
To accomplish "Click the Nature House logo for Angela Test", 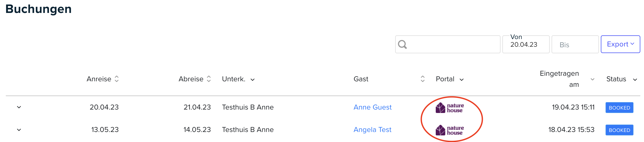I will point(450,130).
